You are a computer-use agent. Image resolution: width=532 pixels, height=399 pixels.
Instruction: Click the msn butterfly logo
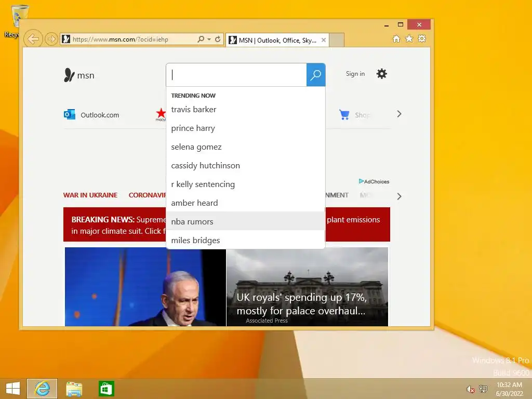click(79, 75)
